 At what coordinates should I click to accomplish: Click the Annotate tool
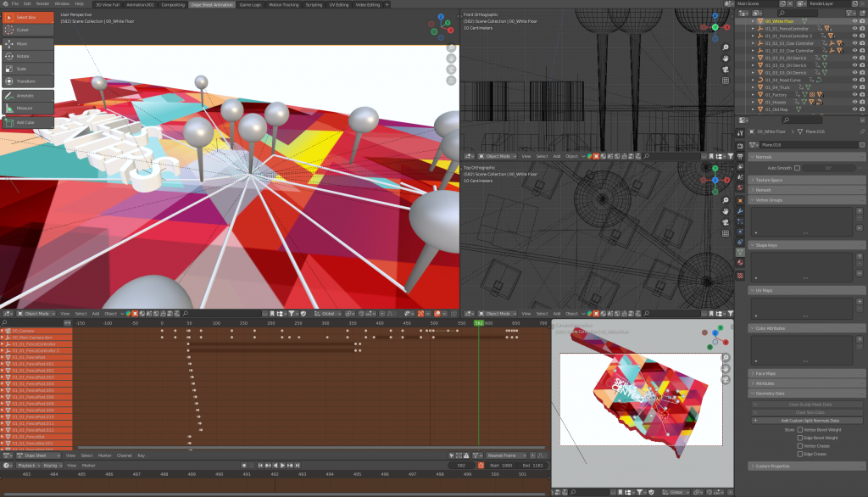27,96
